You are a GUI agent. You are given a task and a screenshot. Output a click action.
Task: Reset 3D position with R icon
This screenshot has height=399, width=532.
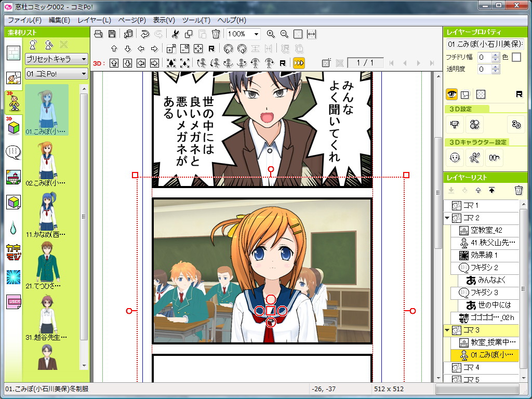tap(283, 63)
